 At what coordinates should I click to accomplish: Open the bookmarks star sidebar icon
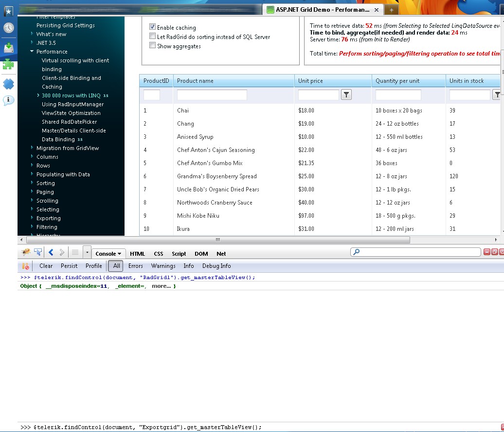[x=8, y=11]
